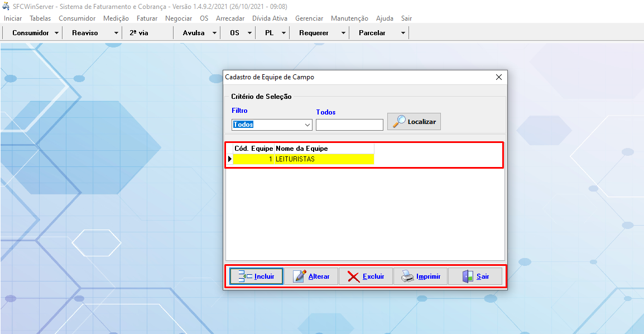Expand the Parcelar toolbar dropdown arrow

pyautogui.click(x=403, y=33)
